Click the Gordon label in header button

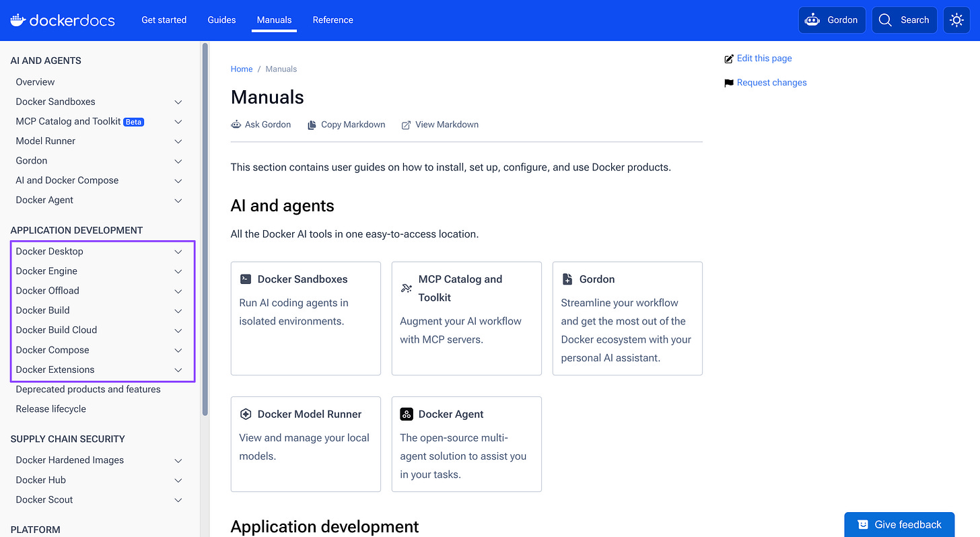[x=842, y=20]
